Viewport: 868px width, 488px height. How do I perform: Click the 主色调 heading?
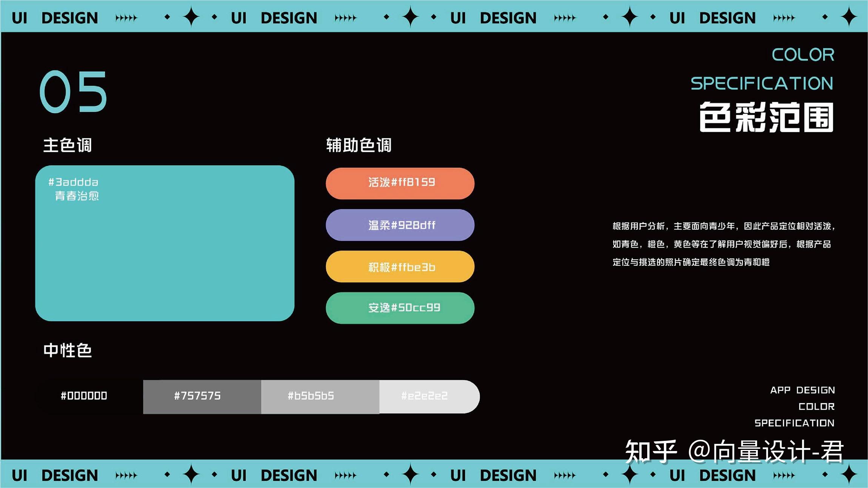pyautogui.click(x=67, y=145)
